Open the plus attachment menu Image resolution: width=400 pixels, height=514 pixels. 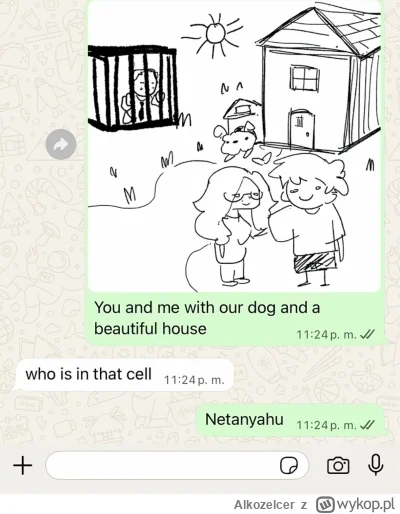tap(23, 465)
